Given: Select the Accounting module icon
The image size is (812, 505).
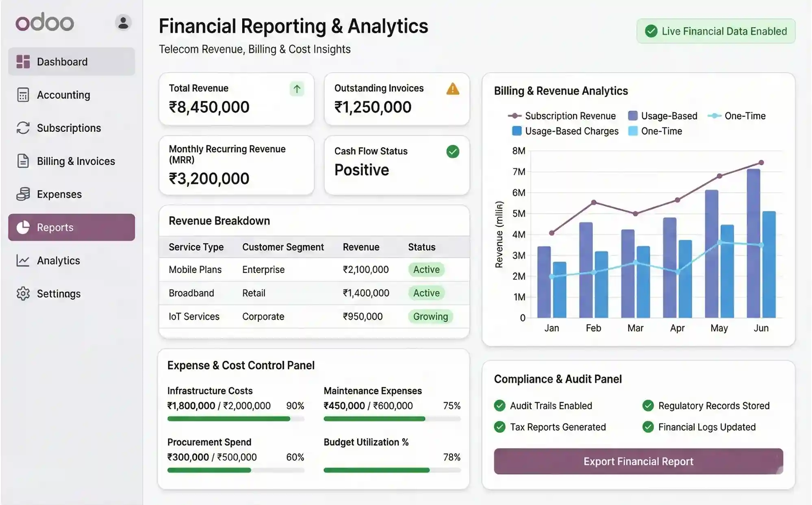Looking at the screenshot, I should pos(23,95).
